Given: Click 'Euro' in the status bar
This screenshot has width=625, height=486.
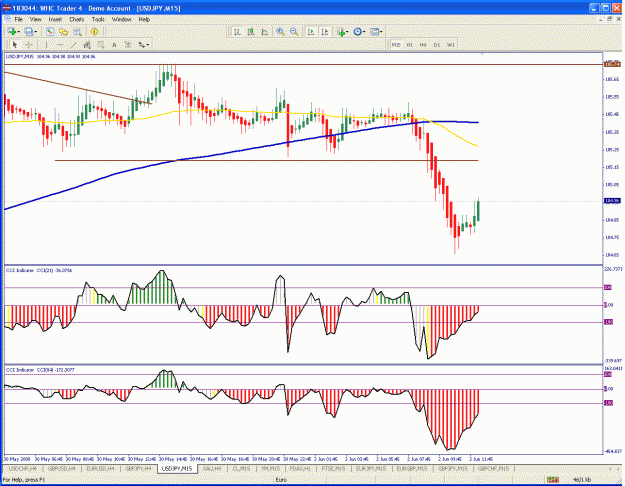Looking at the screenshot, I should pos(281,480).
